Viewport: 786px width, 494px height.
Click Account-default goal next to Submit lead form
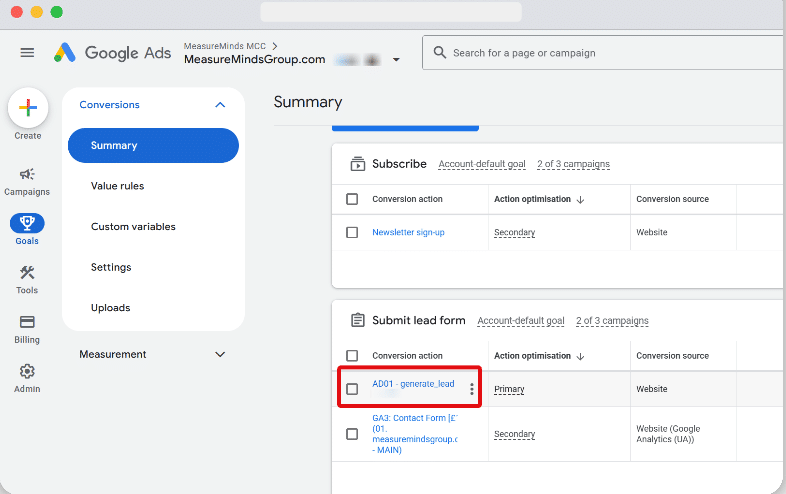point(521,320)
